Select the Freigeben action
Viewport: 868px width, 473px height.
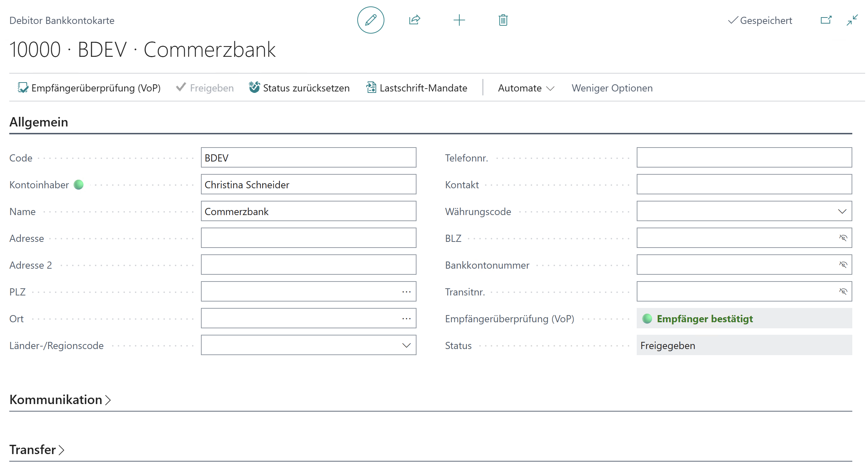click(205, 88)
